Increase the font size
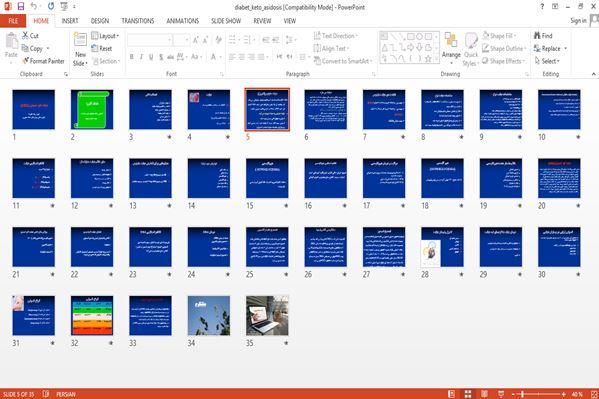Viewport: 599px width, 399px height. (x=196, y=40)
